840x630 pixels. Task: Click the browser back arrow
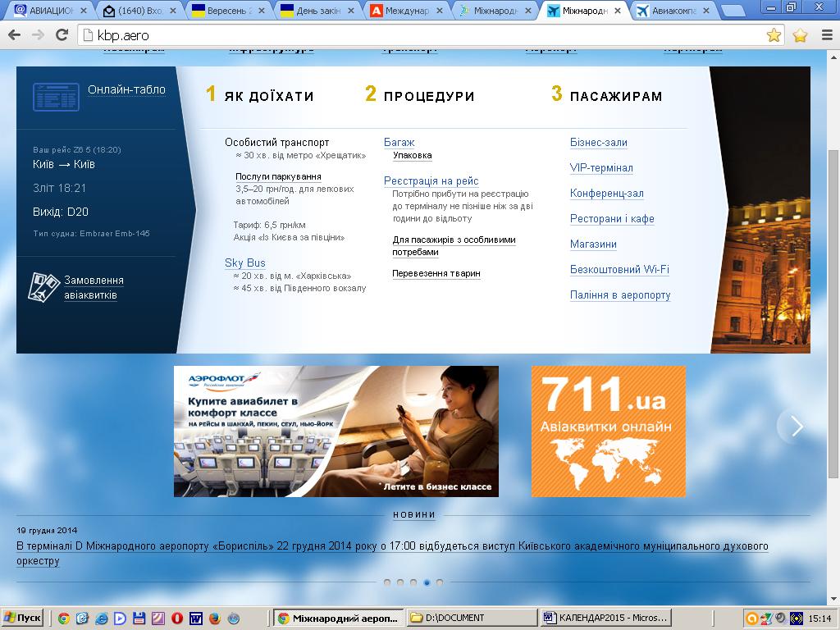tap(14, 35)
